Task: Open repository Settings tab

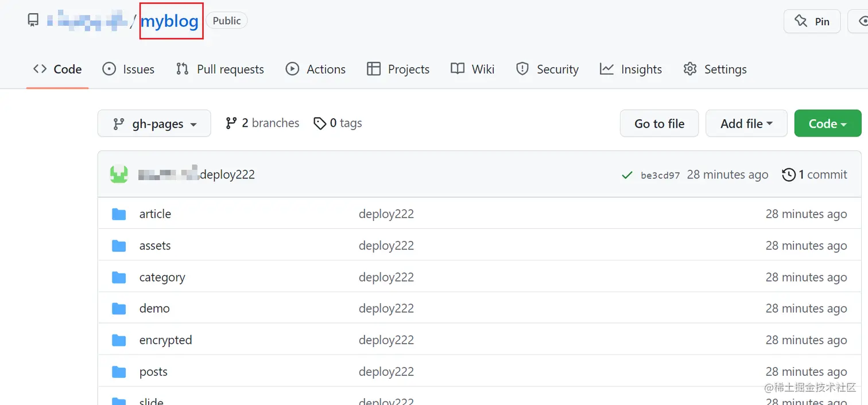Action: (715, 69)
